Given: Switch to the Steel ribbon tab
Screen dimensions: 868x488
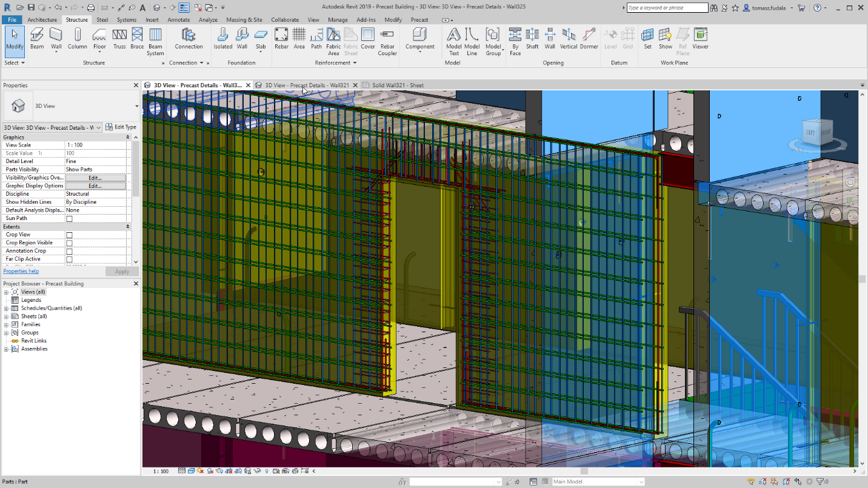Looking at the screenshot, I should (102, 19).
